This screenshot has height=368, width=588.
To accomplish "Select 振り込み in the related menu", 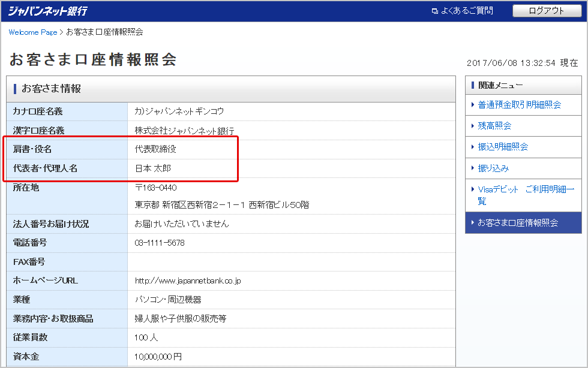I will pyautogui.click(x=493, y=168).
